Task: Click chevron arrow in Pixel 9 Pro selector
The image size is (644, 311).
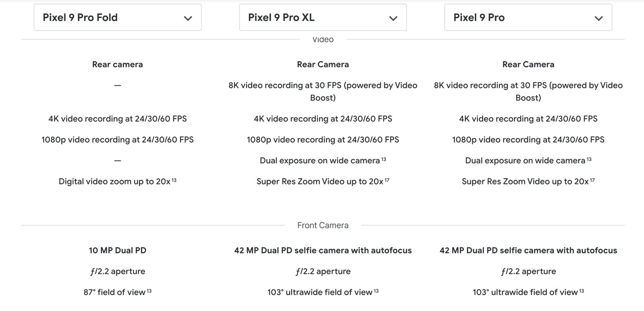Action: pos(599,18)
